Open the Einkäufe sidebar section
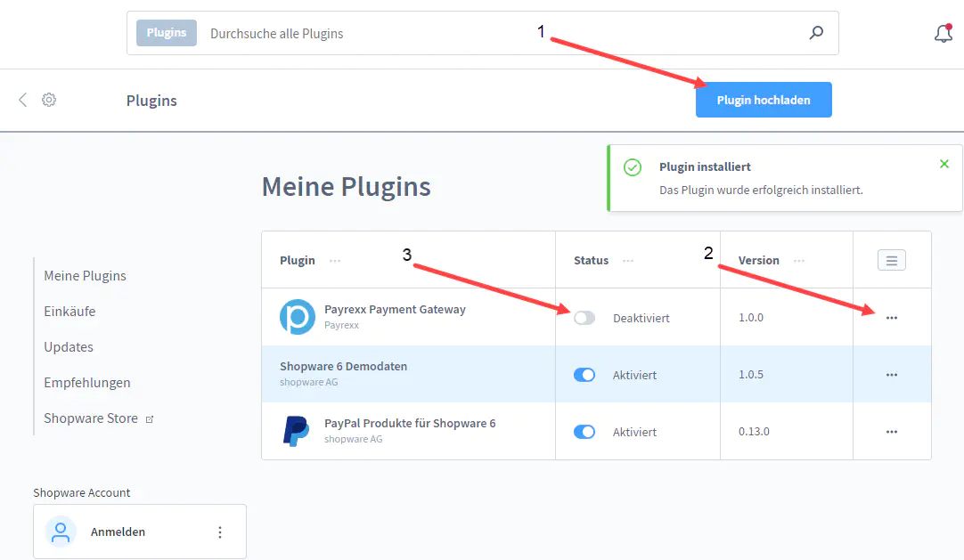The height and width of the screenshot is (560, 964). point(69,312)
